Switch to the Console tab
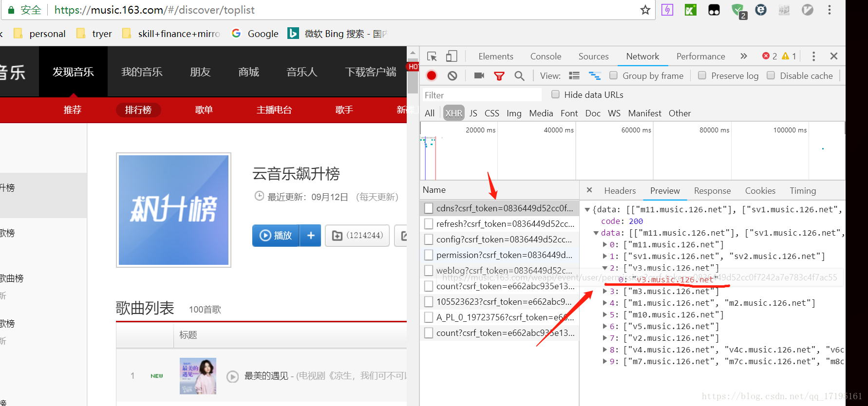The width and height of the screenshot is (868, 406). click(x=546, y=56)
